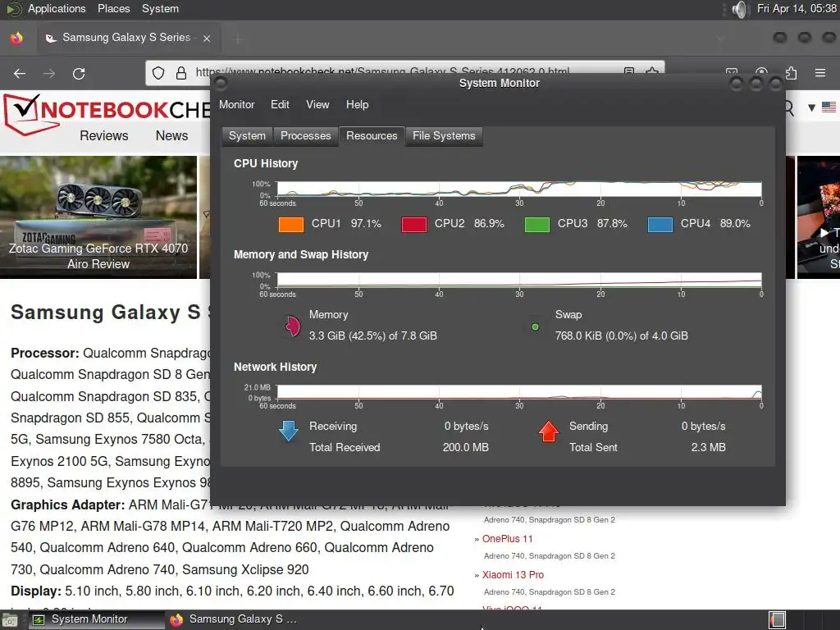Image resolution: width=840 pixels, height=630 pixels.
Task: Open the Applications menu
Action: click(57, 8)
